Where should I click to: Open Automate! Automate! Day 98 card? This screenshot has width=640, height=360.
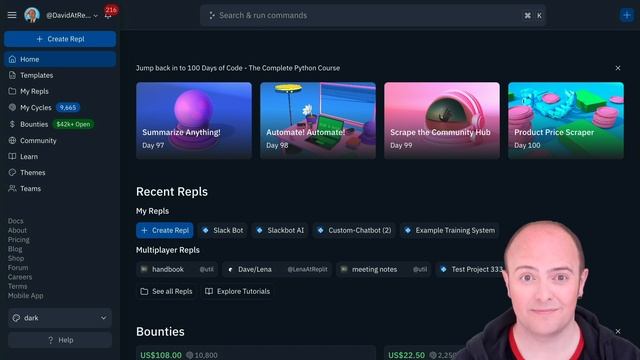point(318,120)
